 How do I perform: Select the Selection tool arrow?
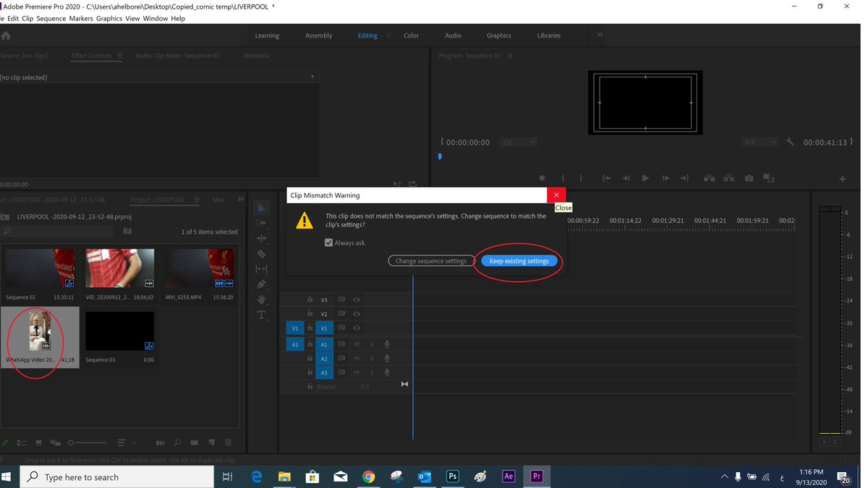click(x=261, y=208)
